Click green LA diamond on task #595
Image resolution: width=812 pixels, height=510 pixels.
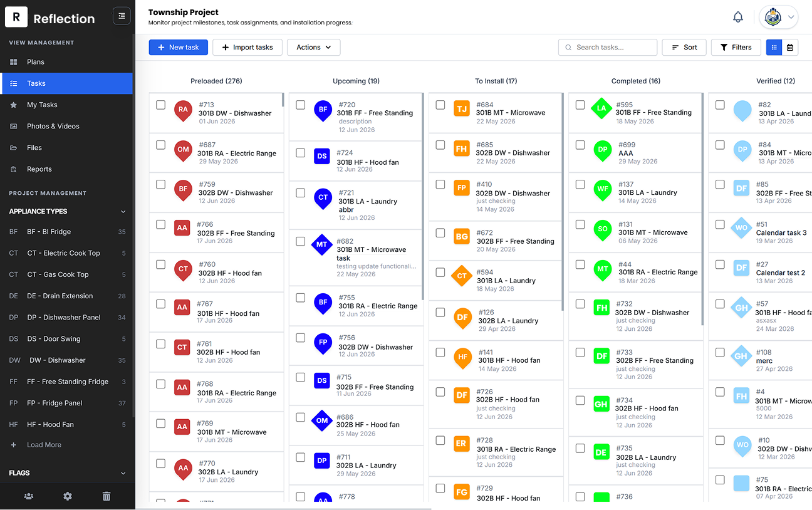coord(601,108)
